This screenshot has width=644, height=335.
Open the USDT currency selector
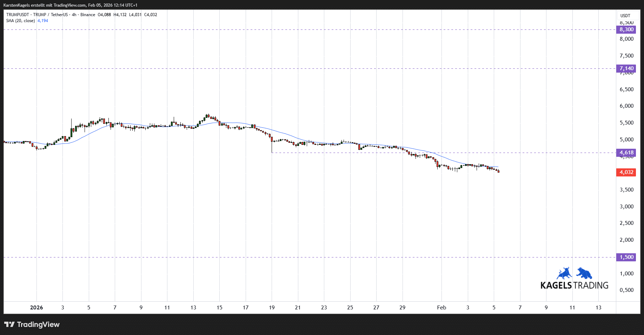625,15
